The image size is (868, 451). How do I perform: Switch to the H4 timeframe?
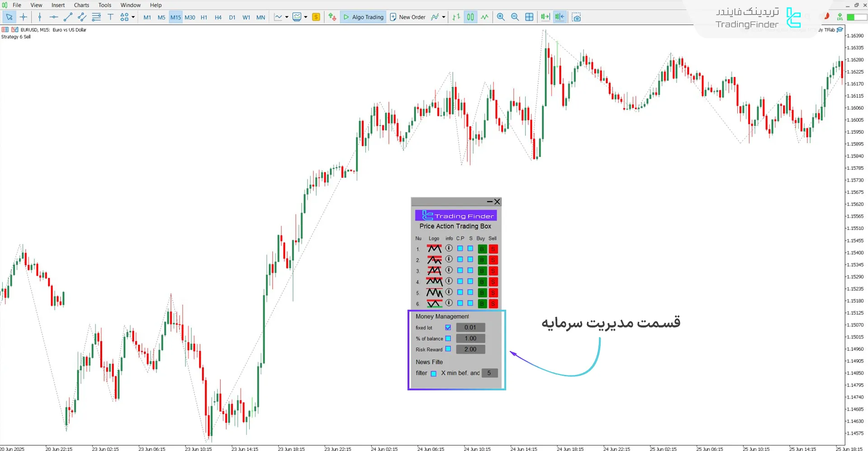pos(218,17)
